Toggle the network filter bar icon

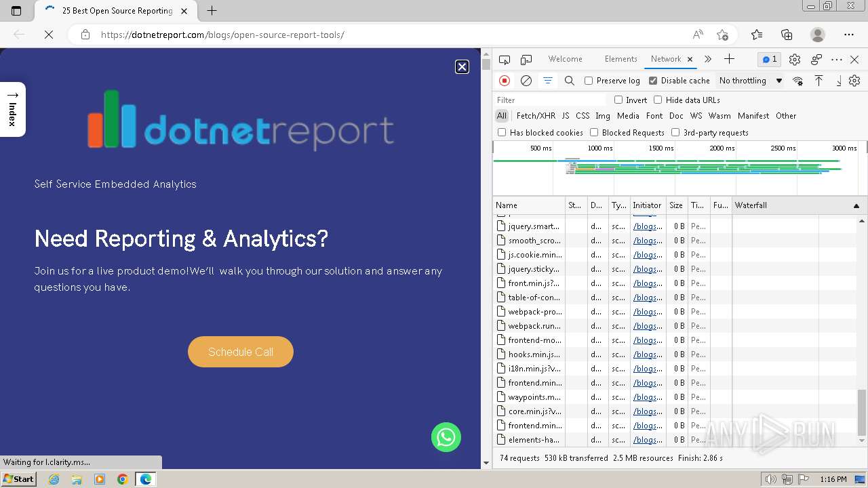tap(547, 81)
